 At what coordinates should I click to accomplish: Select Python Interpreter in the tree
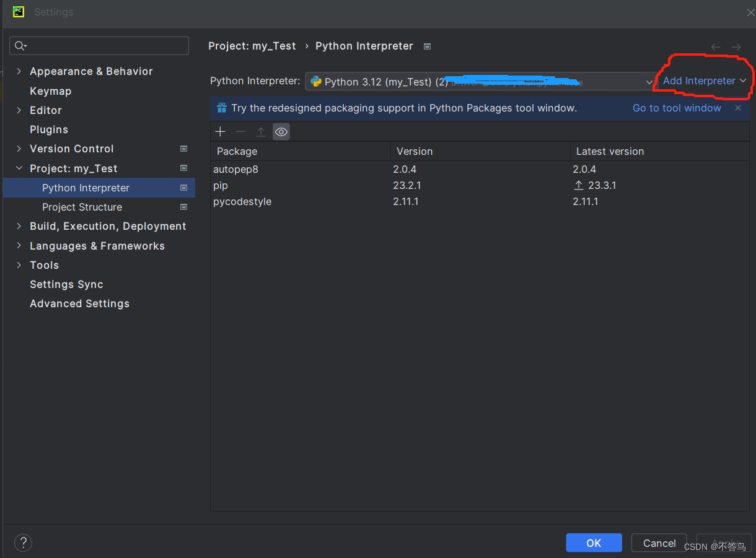(x=99, y=188)
